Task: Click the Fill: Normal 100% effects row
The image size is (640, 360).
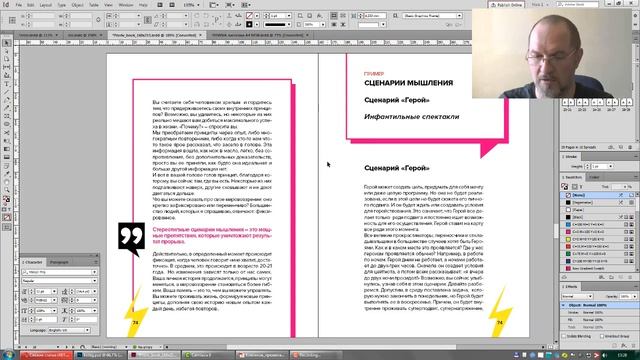Action: click(x=598, y=320)
